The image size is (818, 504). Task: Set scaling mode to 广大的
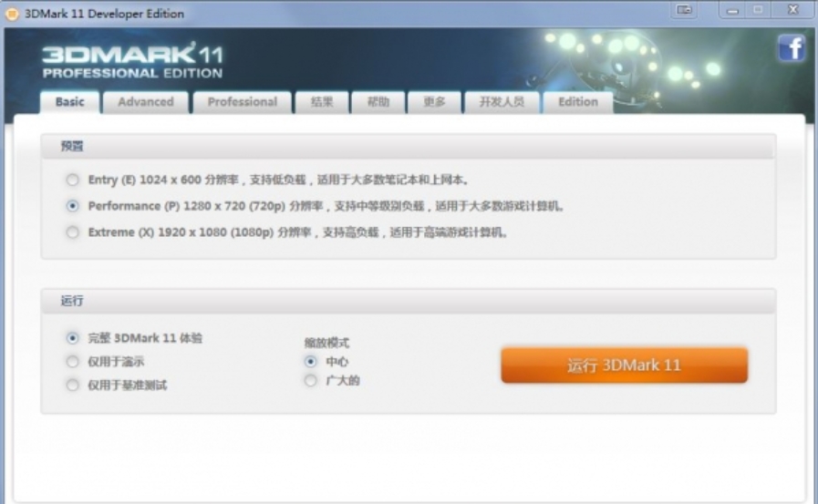(x=310, y=380)
